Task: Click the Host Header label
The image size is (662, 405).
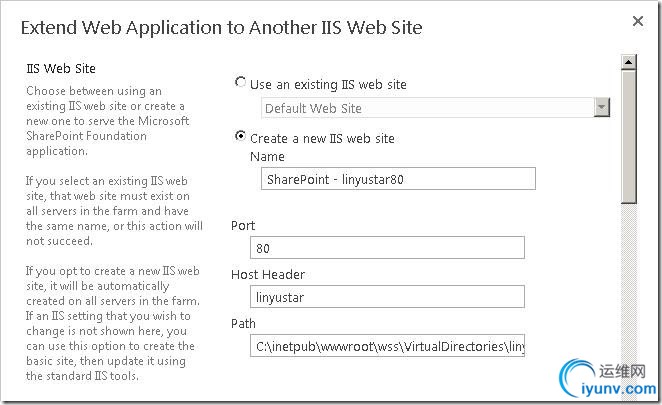Action: 268,274
